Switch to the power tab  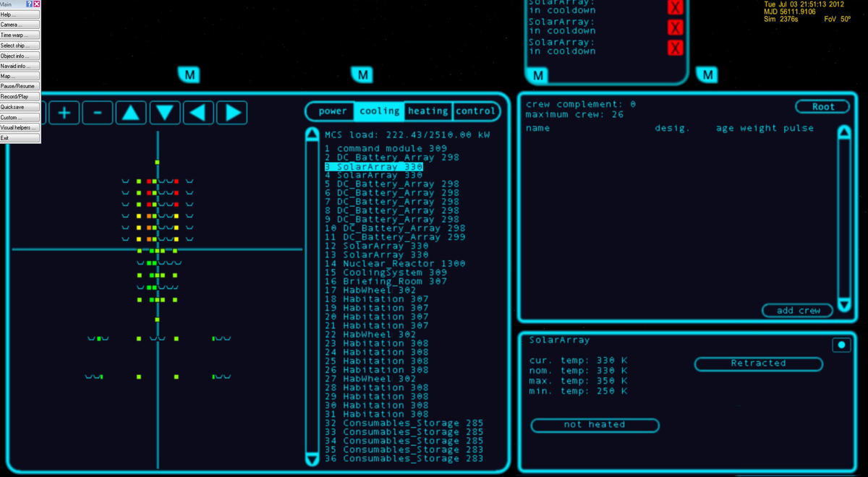click(333, 111)
